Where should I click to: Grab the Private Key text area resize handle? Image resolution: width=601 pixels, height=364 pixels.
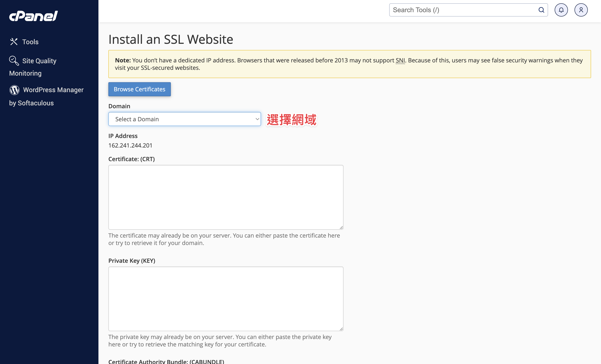[341, 329]
